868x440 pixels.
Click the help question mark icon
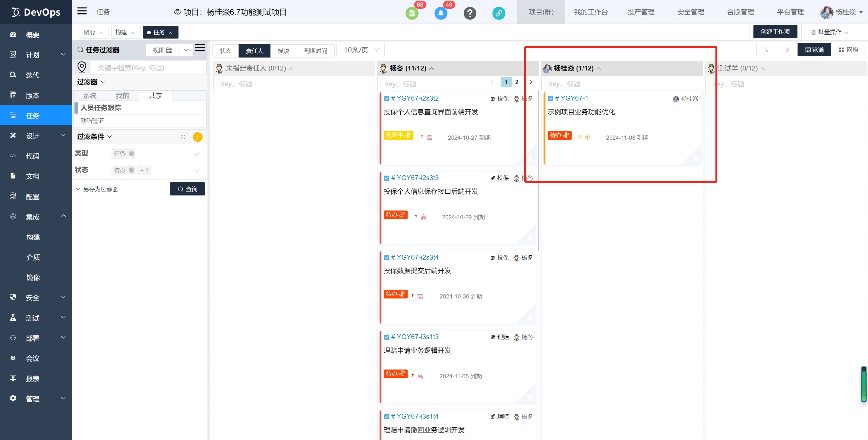pos(469,13)
